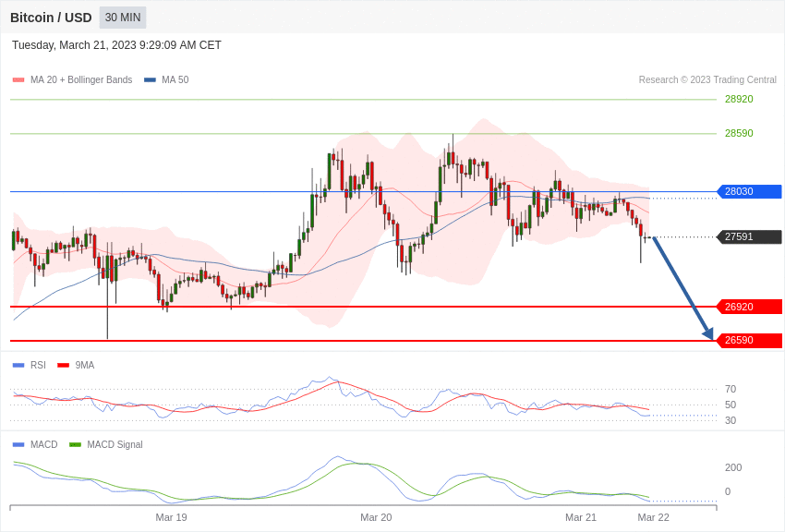Select the 9MA legend label
The height and width of the screenshot is (532, 785).
point(85,366)
